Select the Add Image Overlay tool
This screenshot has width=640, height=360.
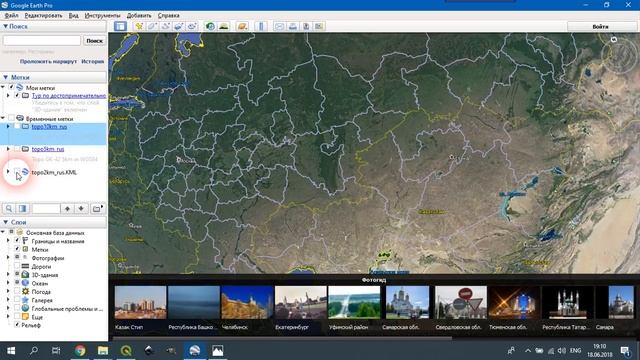(178, 26)
